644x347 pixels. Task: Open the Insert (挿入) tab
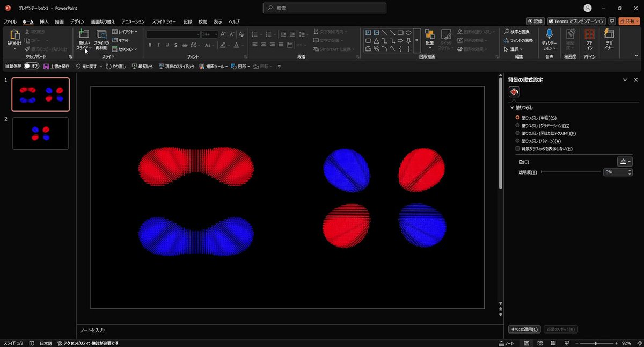[44, 21]
